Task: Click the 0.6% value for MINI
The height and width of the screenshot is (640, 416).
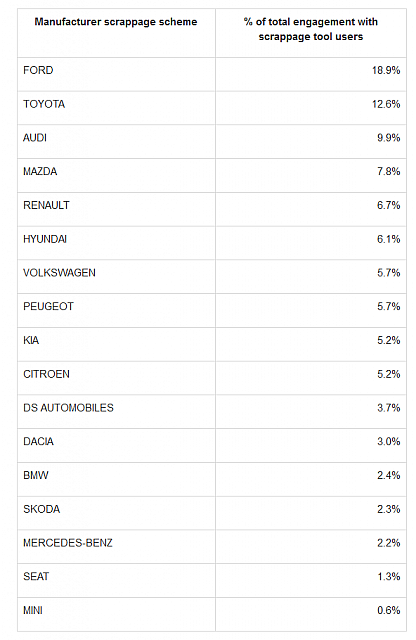Action: click(x=388, y=610)
